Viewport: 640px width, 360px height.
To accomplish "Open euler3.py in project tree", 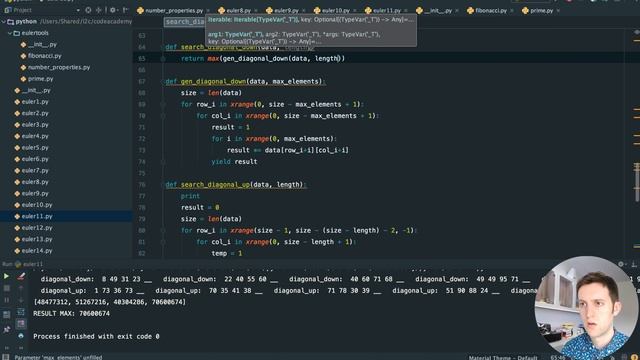I will point(35,124).
